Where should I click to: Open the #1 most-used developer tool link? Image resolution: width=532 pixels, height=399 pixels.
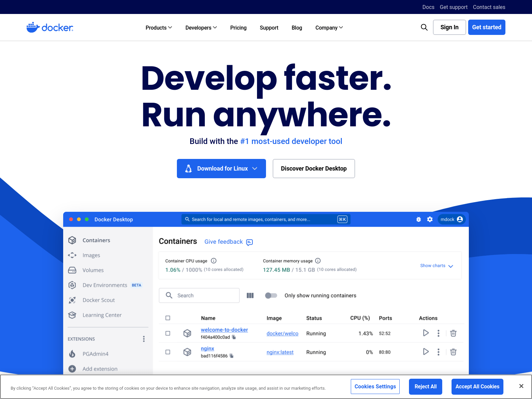[x=291, y=141]
